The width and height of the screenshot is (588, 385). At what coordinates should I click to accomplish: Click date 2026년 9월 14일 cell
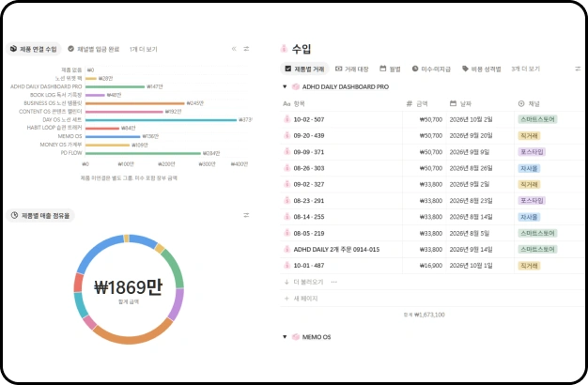(471, 249)
